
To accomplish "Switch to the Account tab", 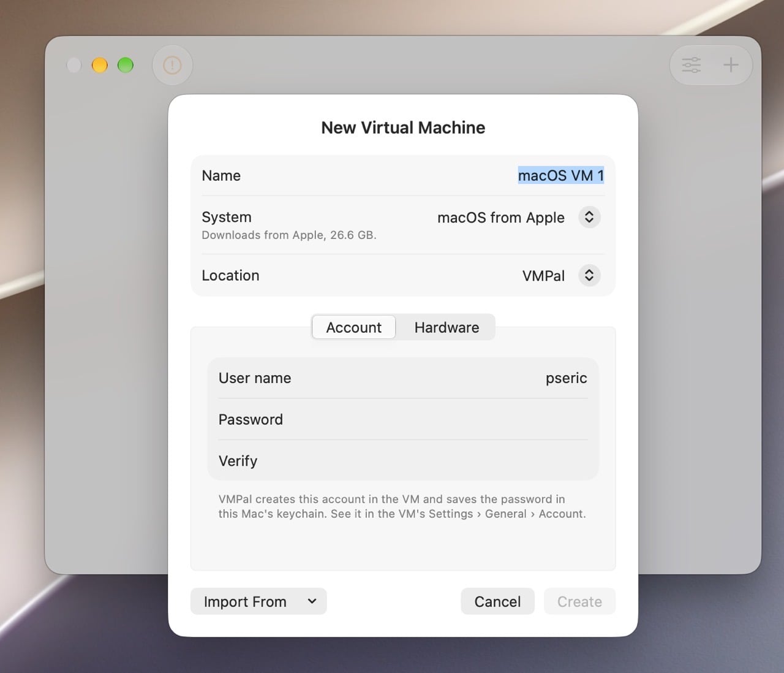I will [354, 327].
